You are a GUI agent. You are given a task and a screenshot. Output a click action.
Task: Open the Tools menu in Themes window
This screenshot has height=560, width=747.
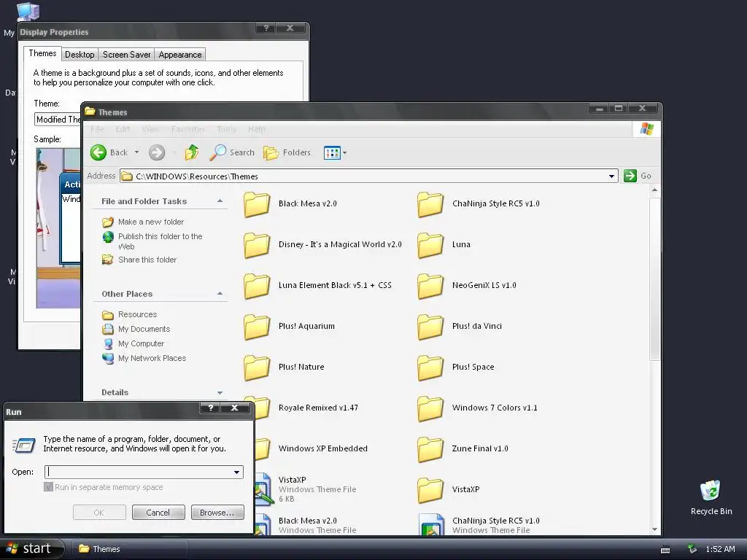point(226,129)
